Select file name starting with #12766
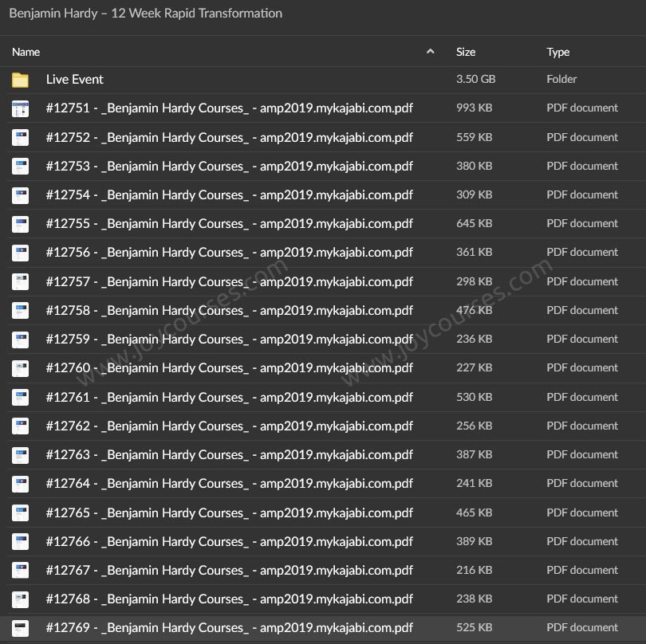646x644 pixels. [x=230, y=542]
